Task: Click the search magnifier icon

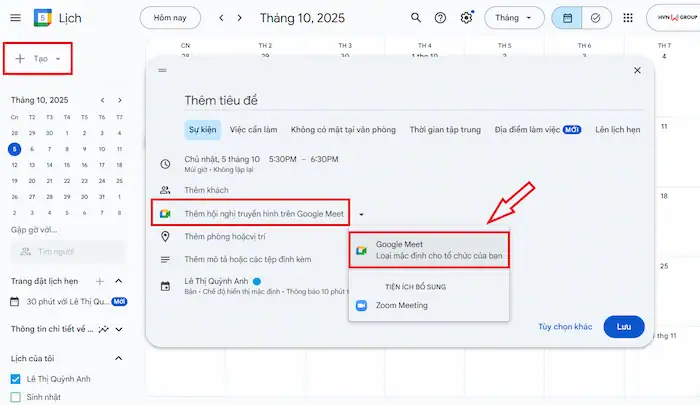Action: [x=416, y=18]
